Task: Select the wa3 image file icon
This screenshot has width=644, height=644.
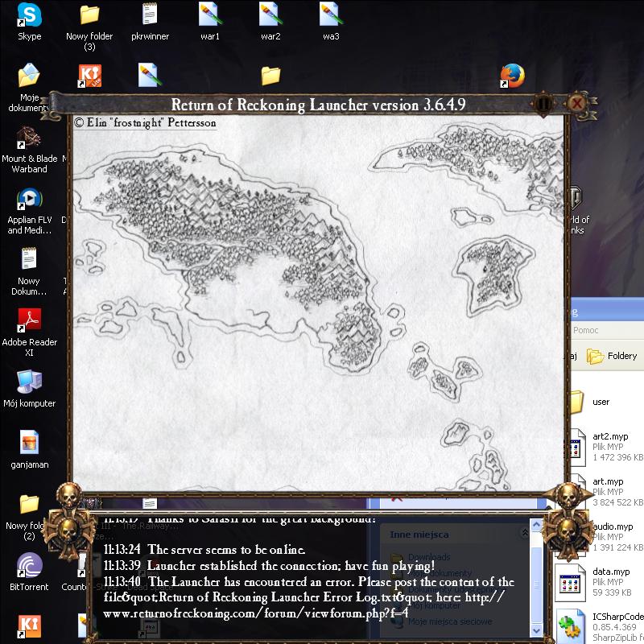Action: [x=331, y=22]
